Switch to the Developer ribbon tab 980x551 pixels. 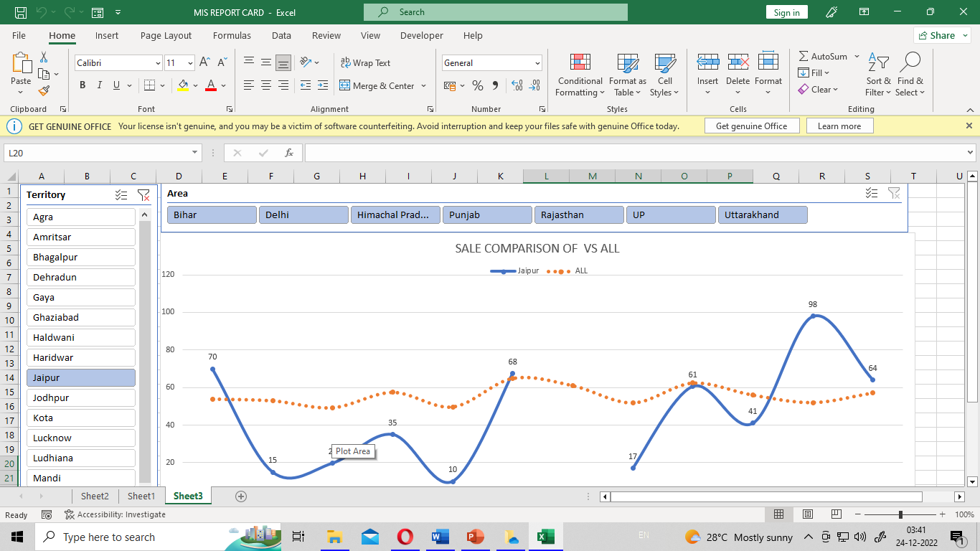click(422, 35)
